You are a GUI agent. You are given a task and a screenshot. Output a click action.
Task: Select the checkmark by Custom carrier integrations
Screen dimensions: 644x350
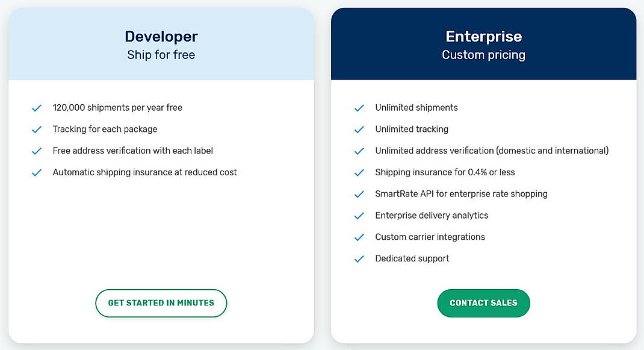[359, 237]
